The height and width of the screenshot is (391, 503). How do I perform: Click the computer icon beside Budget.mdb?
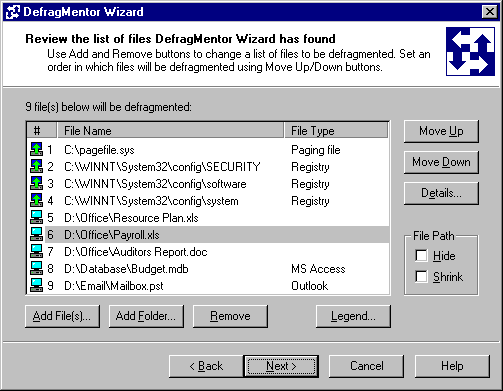point(36,268)
